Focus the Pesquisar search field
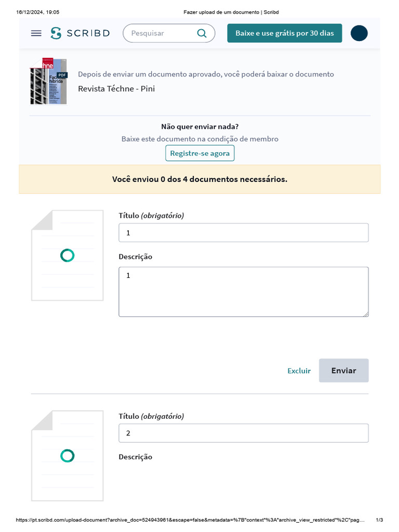This screenshot has width=399, height=532. [x=160, y=33]
